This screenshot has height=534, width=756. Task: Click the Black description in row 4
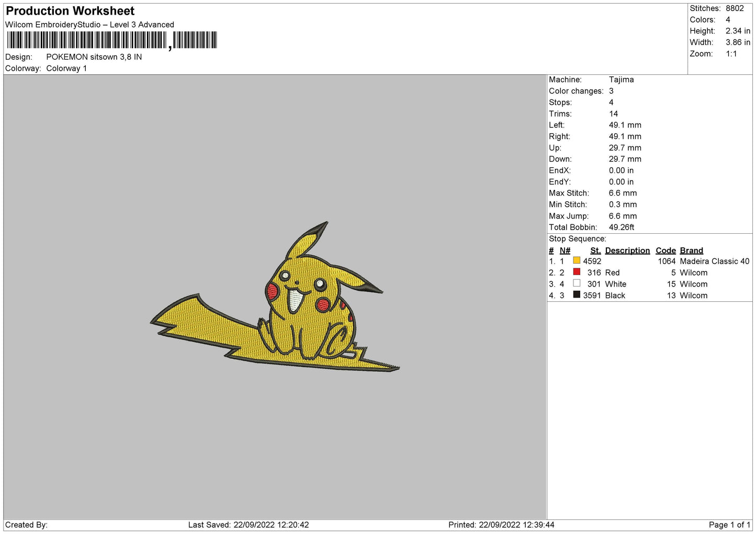pyautogui.click(x=615, y=296)
